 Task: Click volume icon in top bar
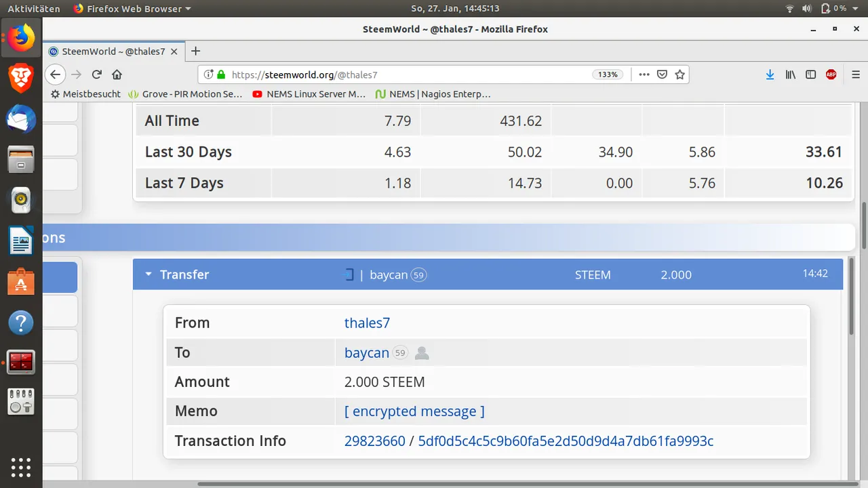tap(807, 8)
